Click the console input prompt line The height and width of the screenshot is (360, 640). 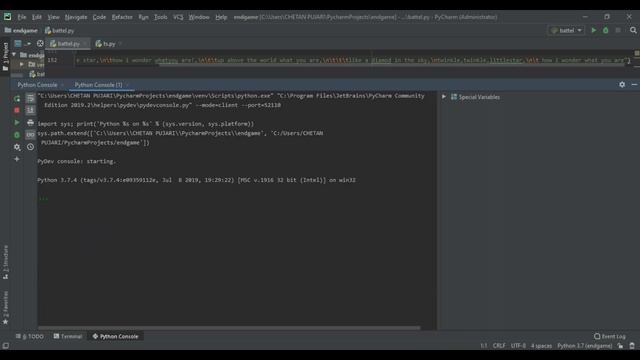tap(237, 199)
